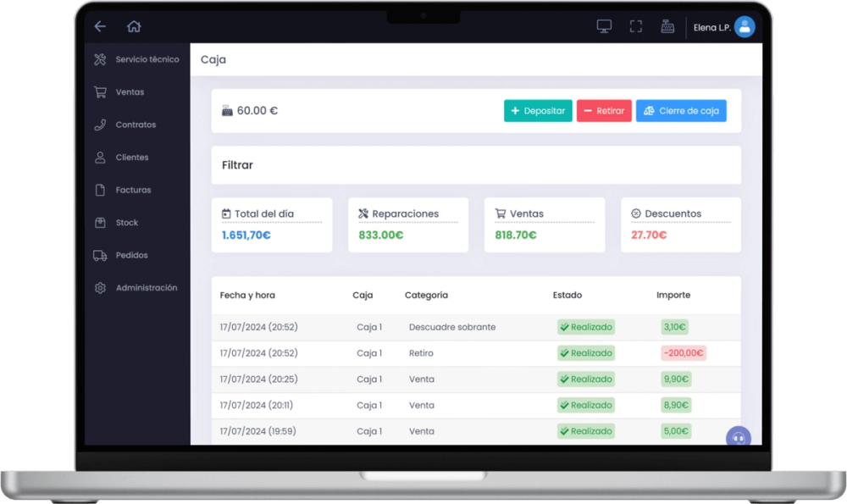
Task: Click the Stock box icon
Action: [x=100, y=223]
